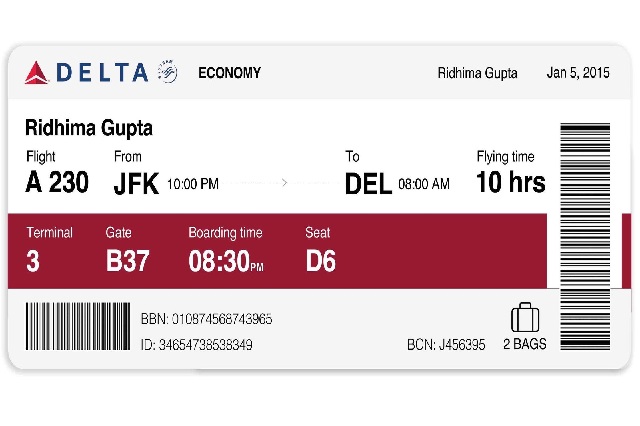Click the BBN number text
Viewport: 640px width, 426px height.
point(206,319)
